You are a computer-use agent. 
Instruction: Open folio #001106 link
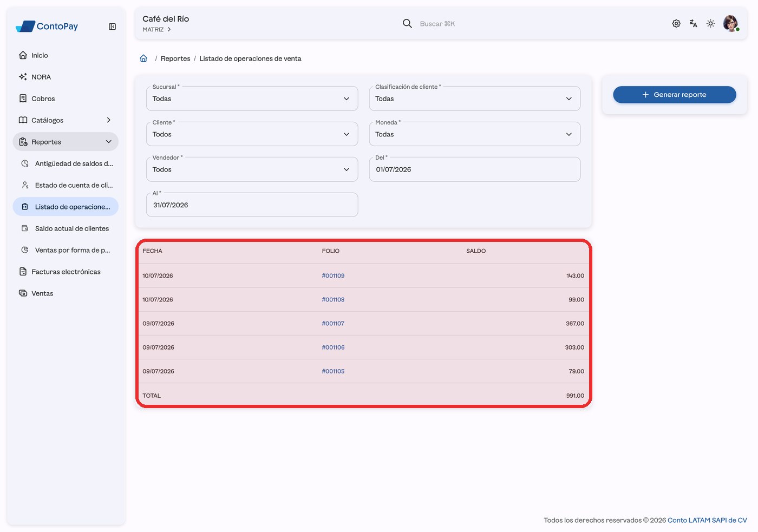coord(333,347)
